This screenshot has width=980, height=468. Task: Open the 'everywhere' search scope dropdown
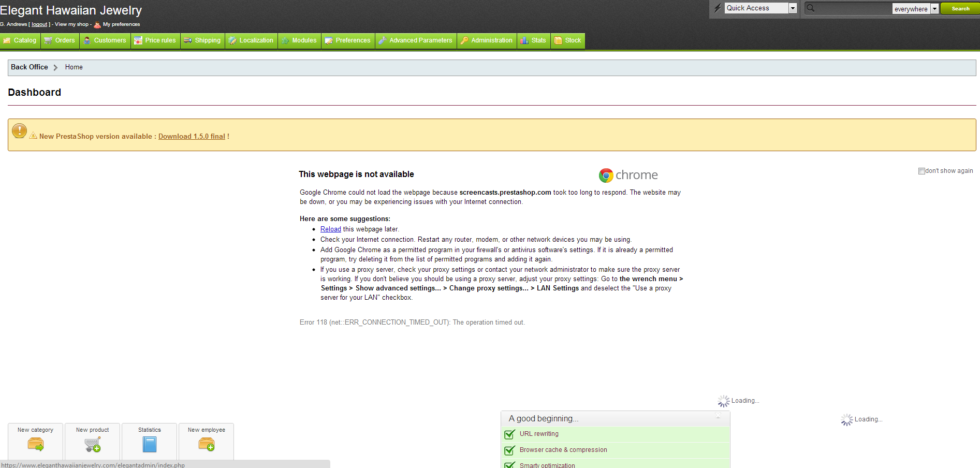click(x=915, y=9)
